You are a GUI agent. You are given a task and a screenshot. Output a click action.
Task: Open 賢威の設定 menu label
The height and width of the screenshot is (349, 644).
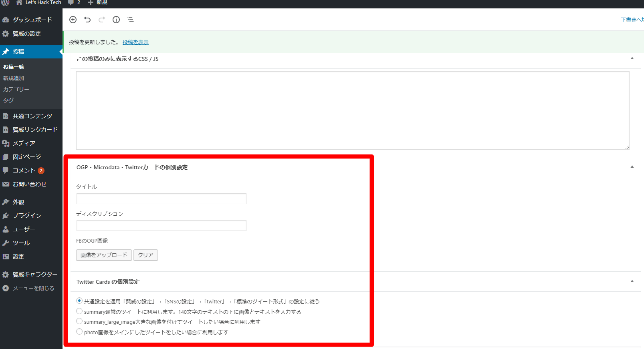click(27, 34)
